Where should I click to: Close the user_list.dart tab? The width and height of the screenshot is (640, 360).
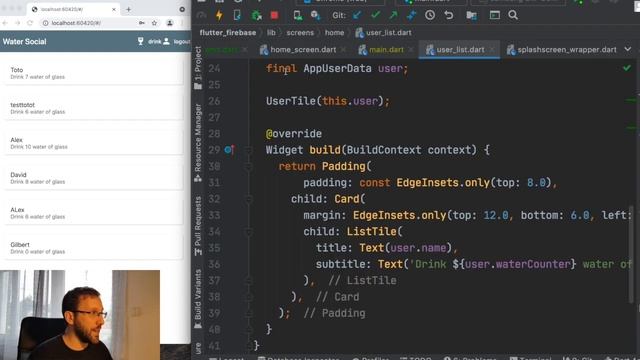(x=492, y=50)
